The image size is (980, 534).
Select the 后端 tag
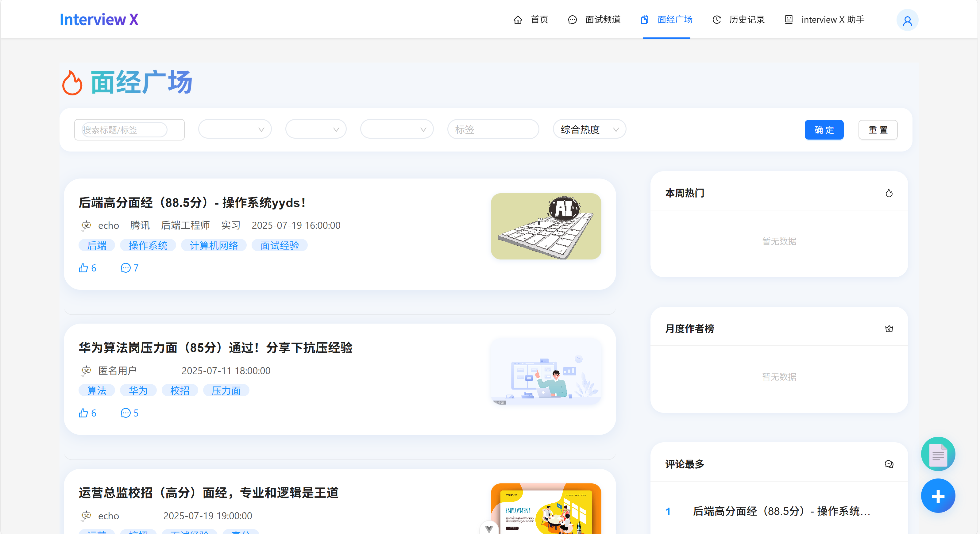click(97, 245)
